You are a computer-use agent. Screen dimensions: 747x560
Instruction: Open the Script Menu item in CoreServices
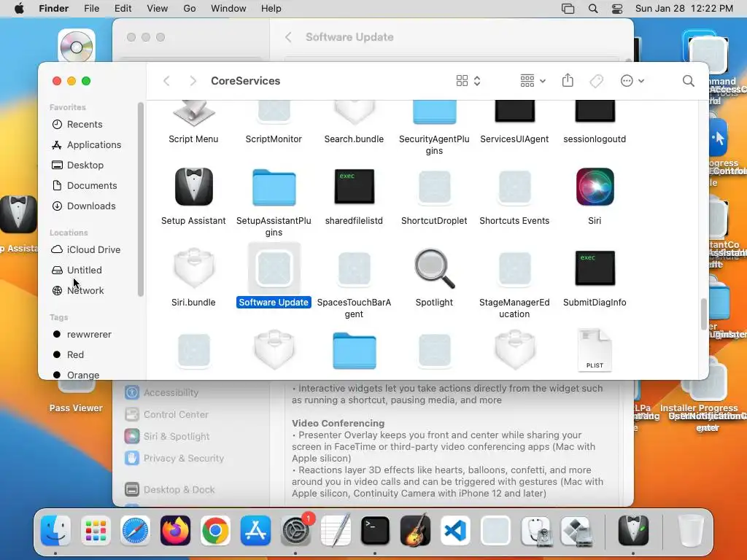click(x=193, y=114)
